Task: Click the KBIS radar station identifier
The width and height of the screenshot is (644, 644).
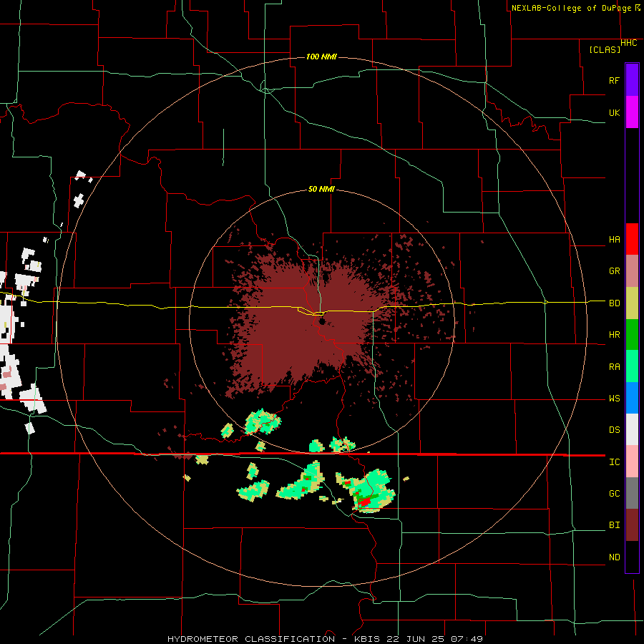Action: click(367, 639)
